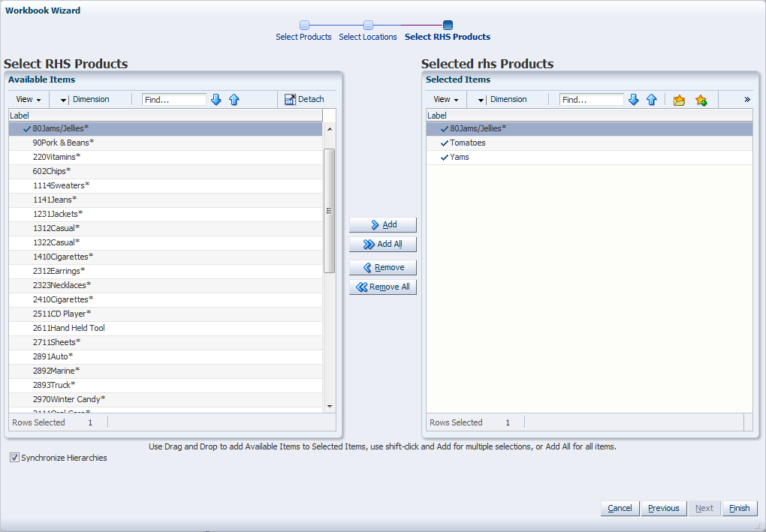The image size is (766, 532).
Task: Select 1141Jeans* row
Action: 166,200
